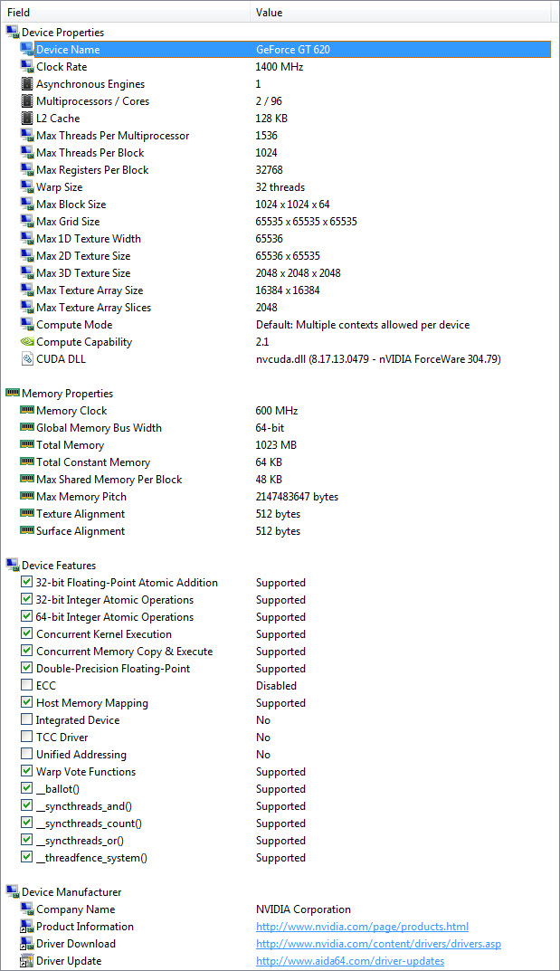Select the 32-bit Integer Atomic Operations row
This screenshot has height=971, width=560.
coord(277,599)
